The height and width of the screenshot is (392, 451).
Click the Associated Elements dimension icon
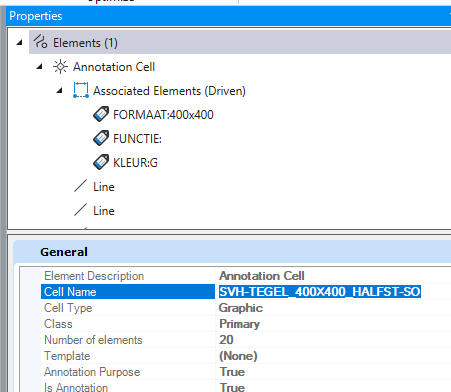tap(81, 90)
